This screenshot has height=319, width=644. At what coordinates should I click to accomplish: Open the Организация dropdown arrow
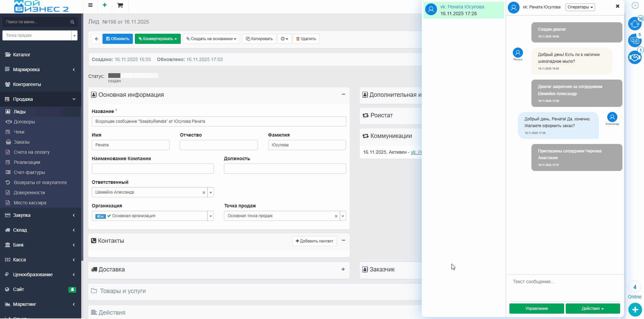[211, 216]
